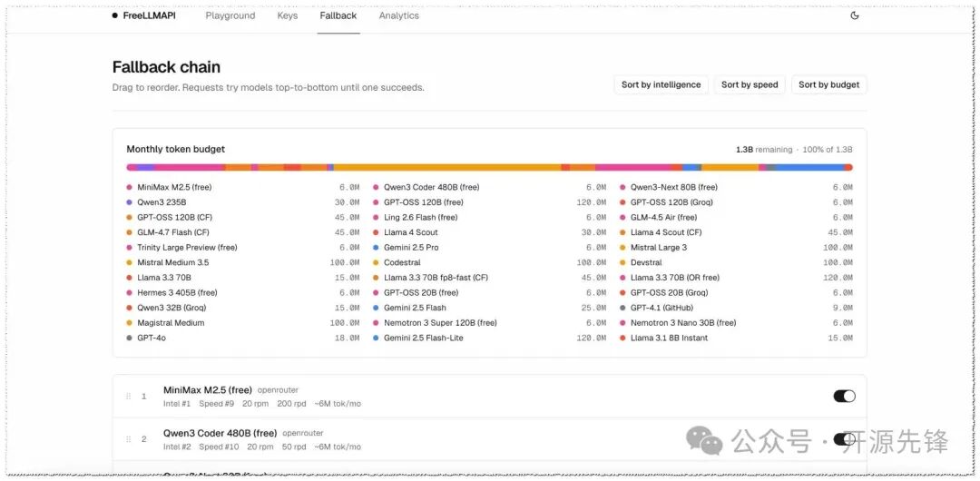Image resolution: width=980 pixels, height=481 pixels.
Task: Click Sort by budget button
Action: point(828,84)
